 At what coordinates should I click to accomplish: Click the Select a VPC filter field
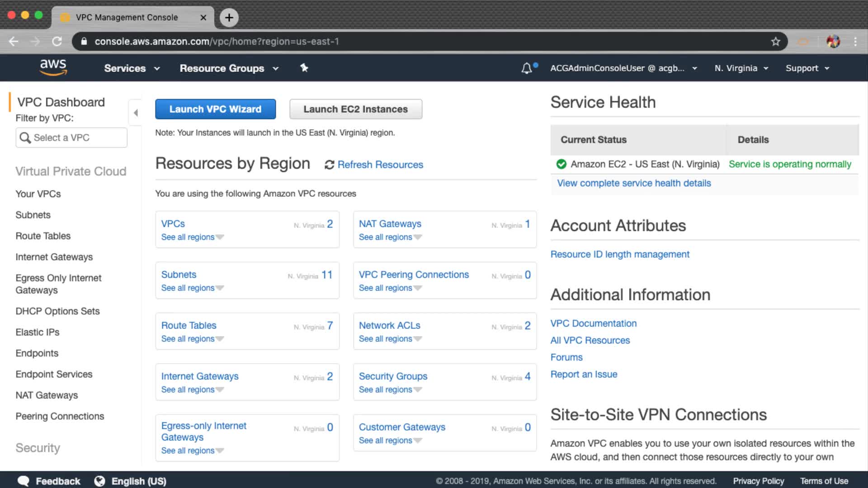(x=71, y=138)
